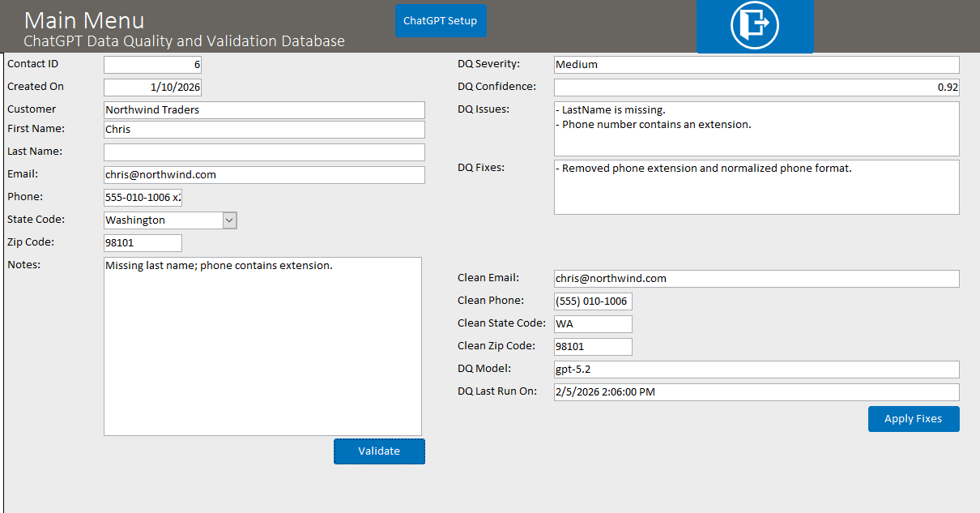Click the Apply Fixes button
Viewport: 980px width, 513px height.
913,419
